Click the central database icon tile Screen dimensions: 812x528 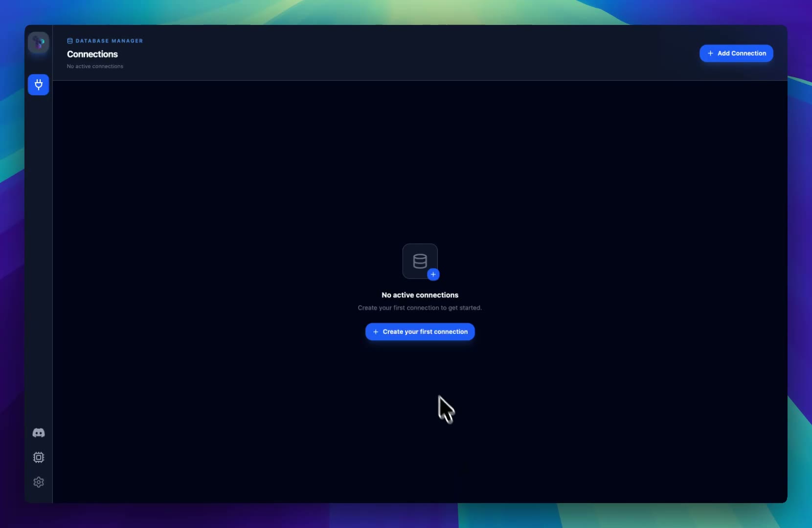420,261
